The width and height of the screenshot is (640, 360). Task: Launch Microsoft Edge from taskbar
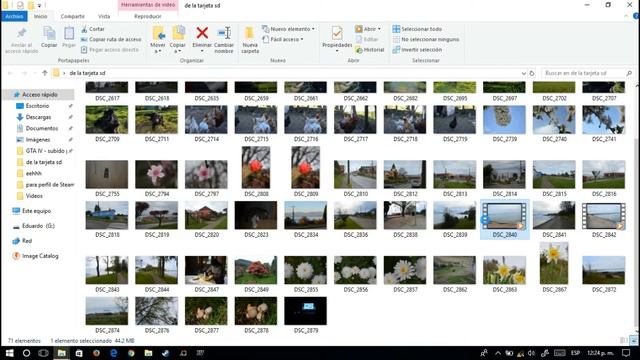click(114, 353)
